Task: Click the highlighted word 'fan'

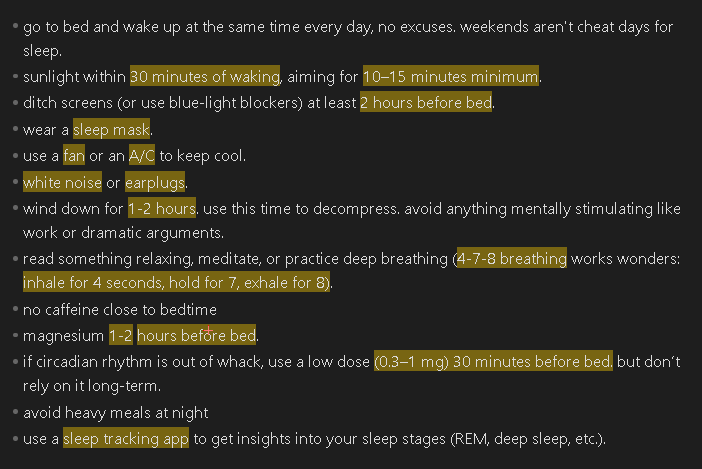Action: coord(74,156)
